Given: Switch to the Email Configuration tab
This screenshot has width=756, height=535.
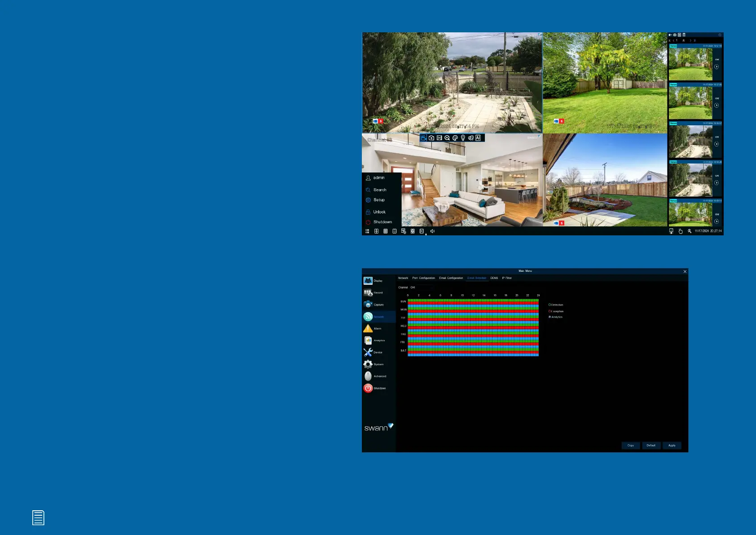Looking at the screenshot, I should click(x=451, y=278).
